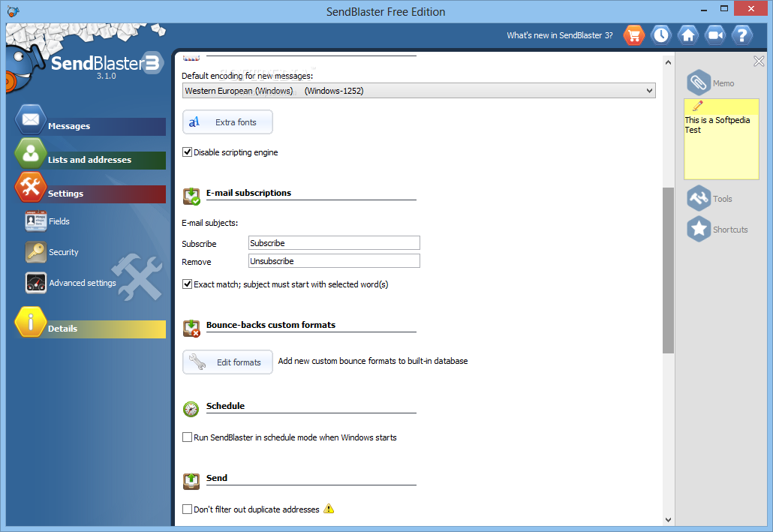Screen dimensions: 773x532
Task: Click the SendBlaster app icon in title bar
Action: pos(14,11)
